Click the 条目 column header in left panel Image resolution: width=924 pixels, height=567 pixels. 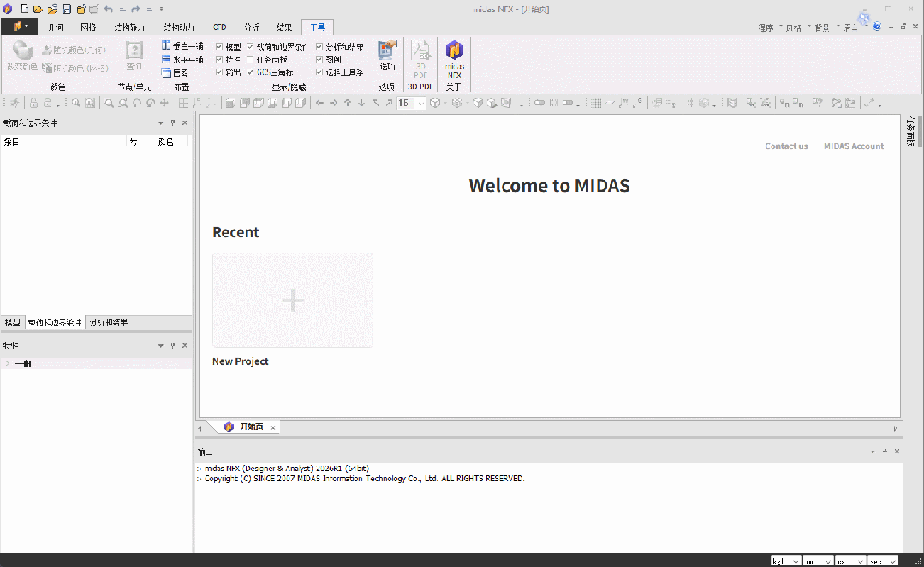click(63, 141)
